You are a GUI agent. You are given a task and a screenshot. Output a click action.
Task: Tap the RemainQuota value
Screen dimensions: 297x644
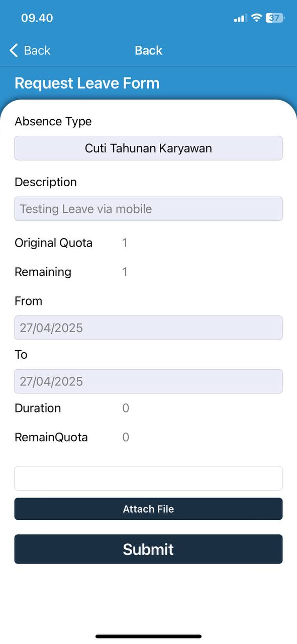coord(126,437)
